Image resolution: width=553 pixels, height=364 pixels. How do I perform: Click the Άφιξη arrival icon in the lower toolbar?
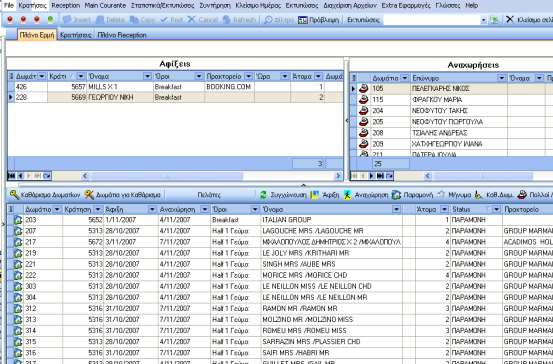coord(315,195)
